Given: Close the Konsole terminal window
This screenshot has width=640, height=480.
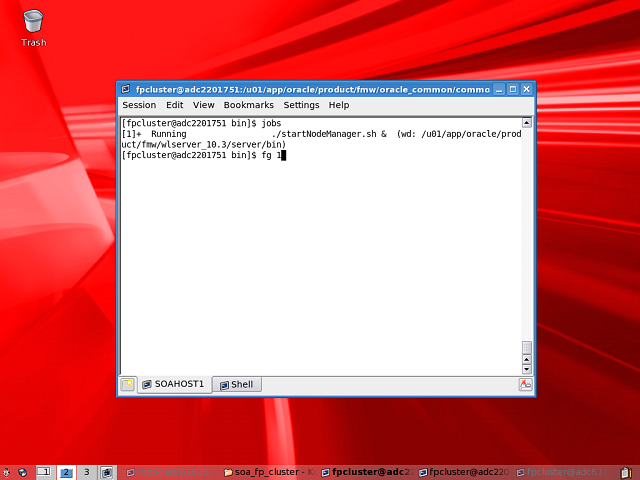Looking at the screenshot, I should pyautogui.click(x=527, y=89).
